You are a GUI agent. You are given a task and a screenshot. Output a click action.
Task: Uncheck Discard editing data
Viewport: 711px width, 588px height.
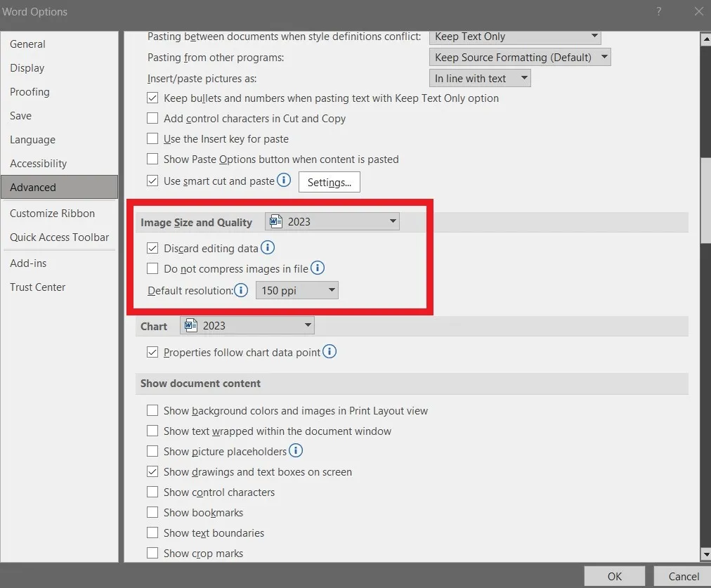tap(152, 248)
